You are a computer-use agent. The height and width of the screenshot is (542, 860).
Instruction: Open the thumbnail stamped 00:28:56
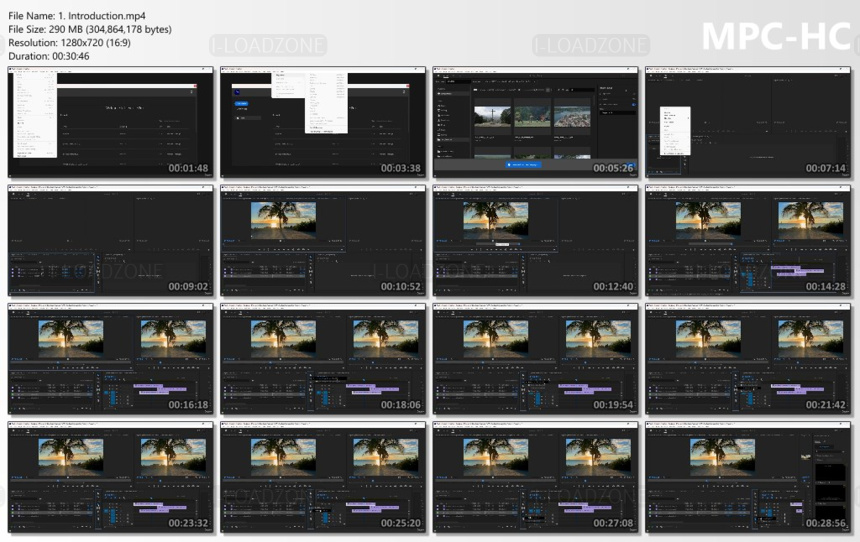pyautogui.click(x=748, y=477)
